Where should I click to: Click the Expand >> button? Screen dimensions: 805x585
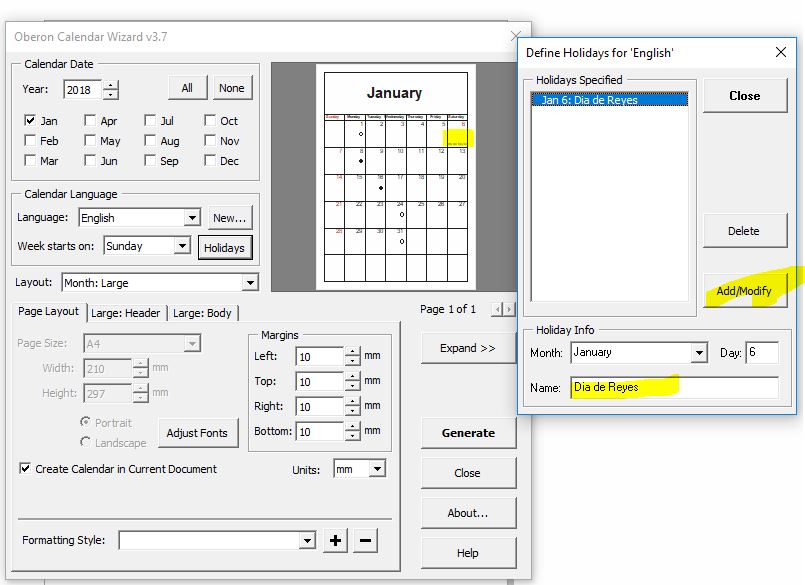pos(468,348)
